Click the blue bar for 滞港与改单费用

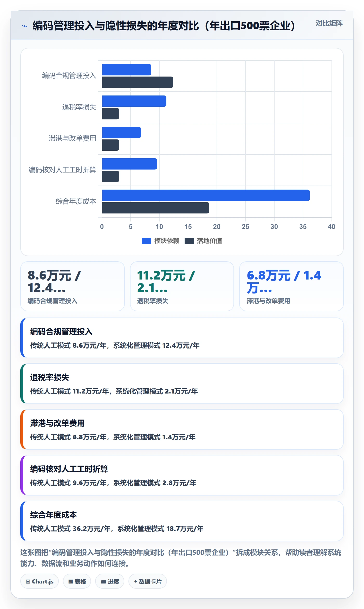[121, 132]
